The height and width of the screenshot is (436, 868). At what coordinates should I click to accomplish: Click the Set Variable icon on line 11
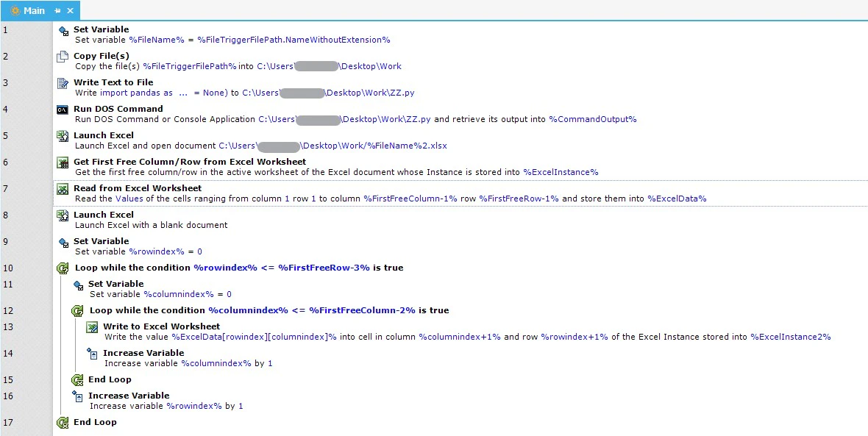(x=78, y=285)
